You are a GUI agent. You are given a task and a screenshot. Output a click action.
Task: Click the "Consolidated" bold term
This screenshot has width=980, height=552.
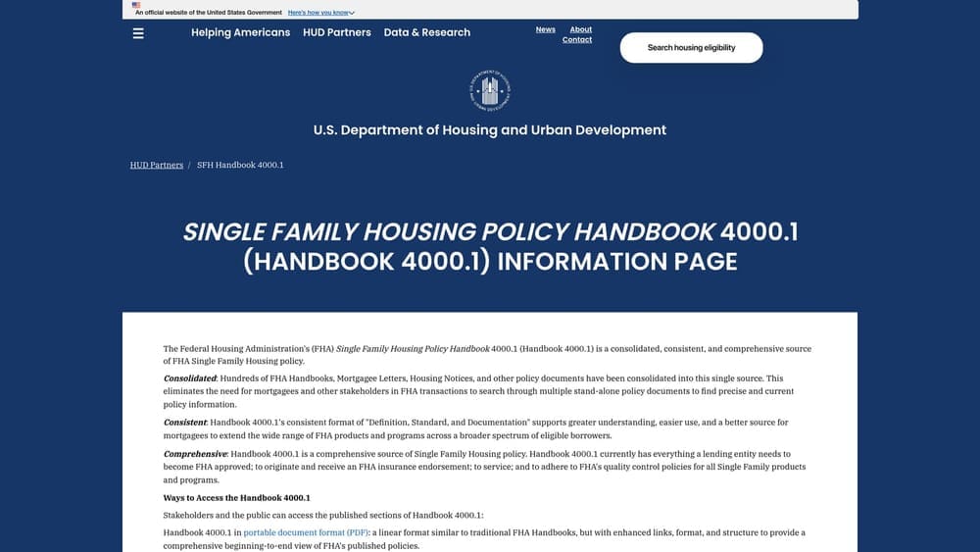pyautogui.click(x=189, y=378)
